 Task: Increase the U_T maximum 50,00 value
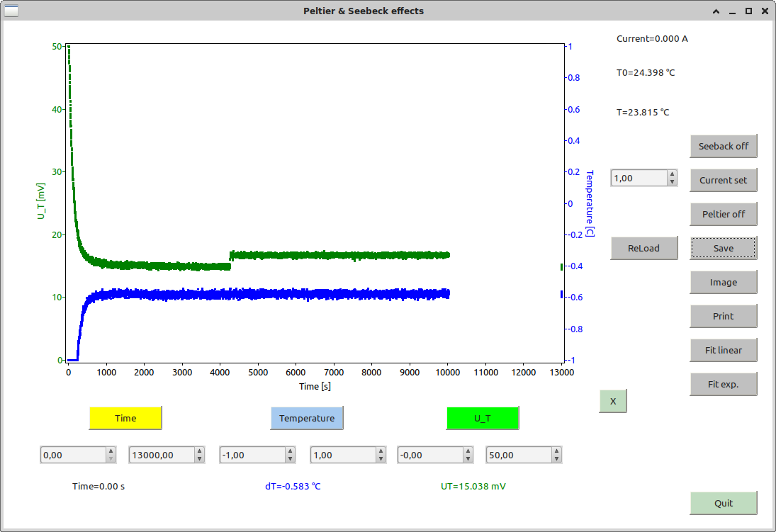(x=557, y=451)
